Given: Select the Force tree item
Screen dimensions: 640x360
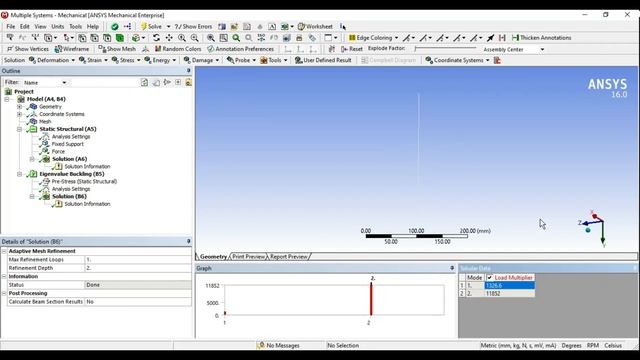Looking at the screenshot, I should coord(58,151).
